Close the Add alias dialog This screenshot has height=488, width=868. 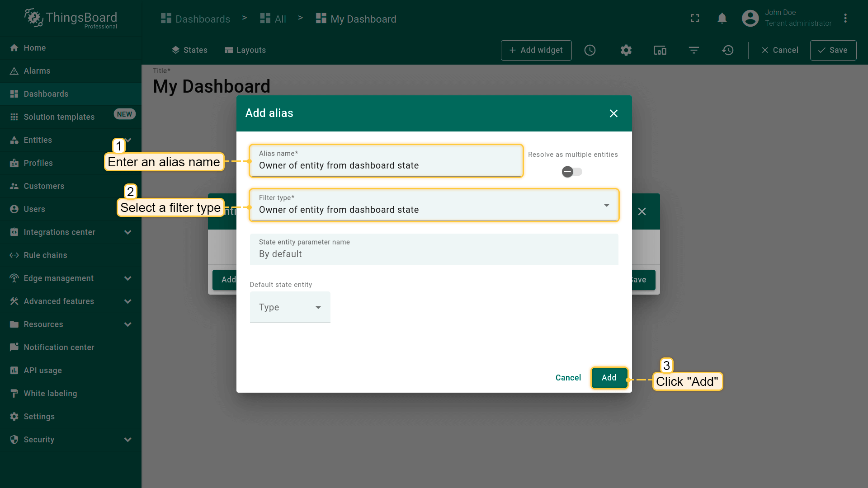(x=613, y=113)
